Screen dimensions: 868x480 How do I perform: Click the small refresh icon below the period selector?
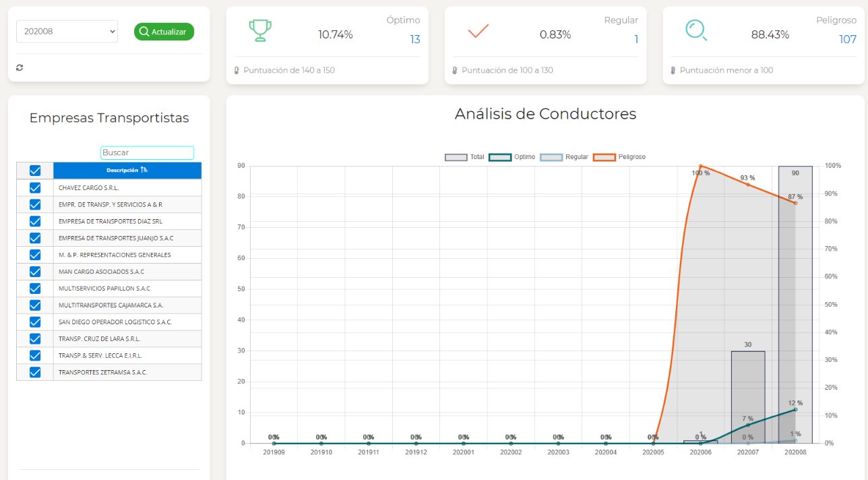point(20,68)
